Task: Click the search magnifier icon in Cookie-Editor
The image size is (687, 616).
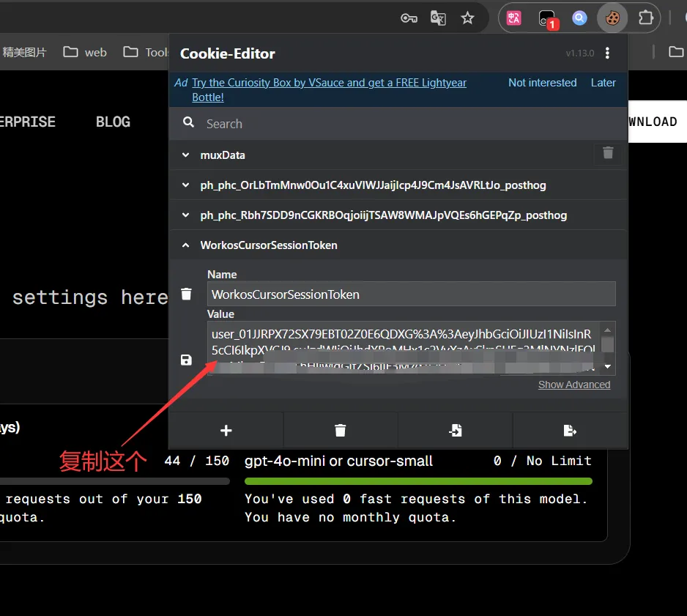Action: pos(188,122)
